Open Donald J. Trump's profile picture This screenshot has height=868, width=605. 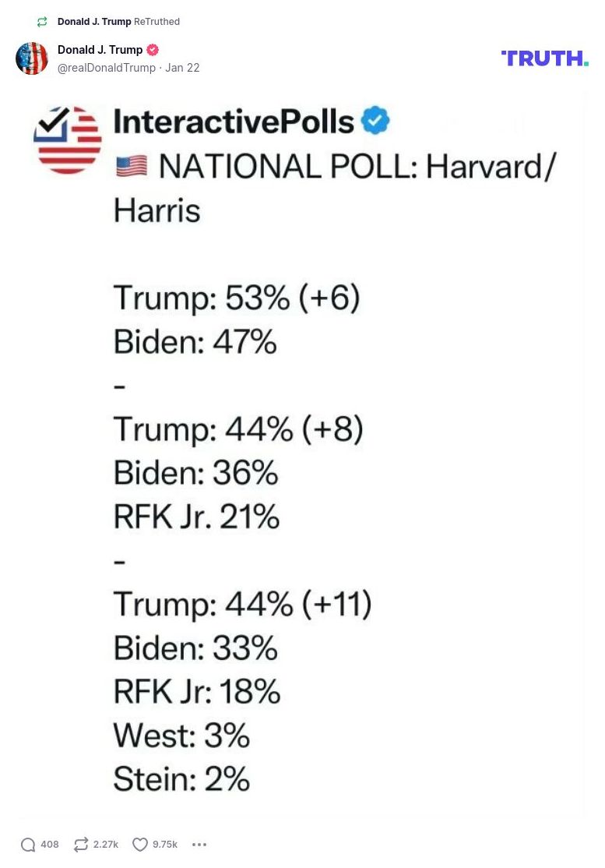pos(32,58)
